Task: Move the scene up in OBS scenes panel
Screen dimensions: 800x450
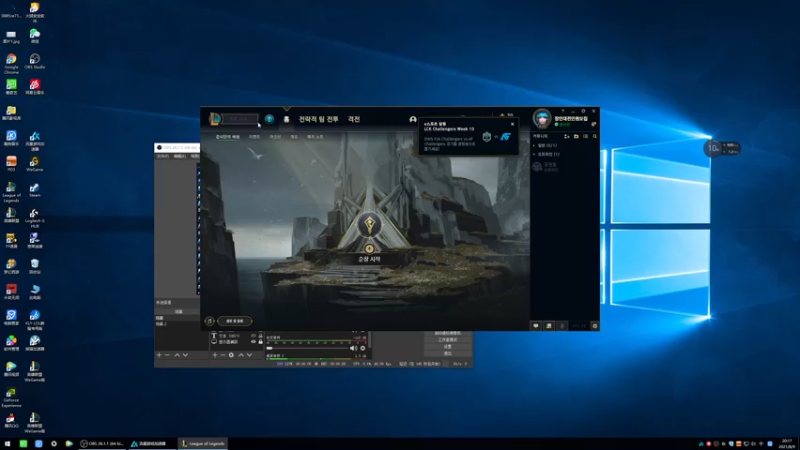Action: 177,355
